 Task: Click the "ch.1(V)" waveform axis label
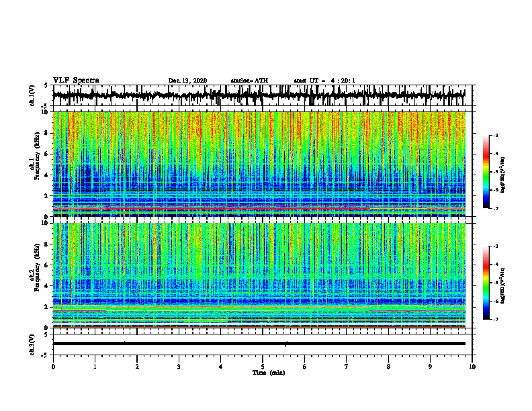click(32, 95)
